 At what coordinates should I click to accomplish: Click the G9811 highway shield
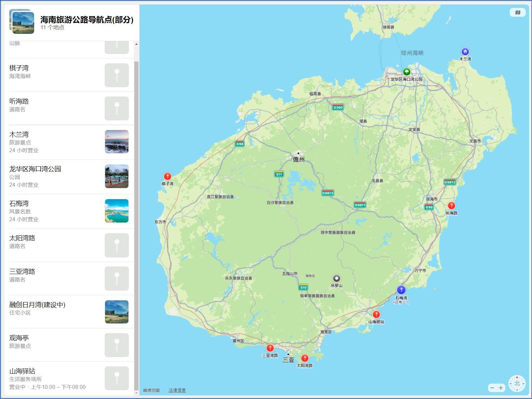360,205
